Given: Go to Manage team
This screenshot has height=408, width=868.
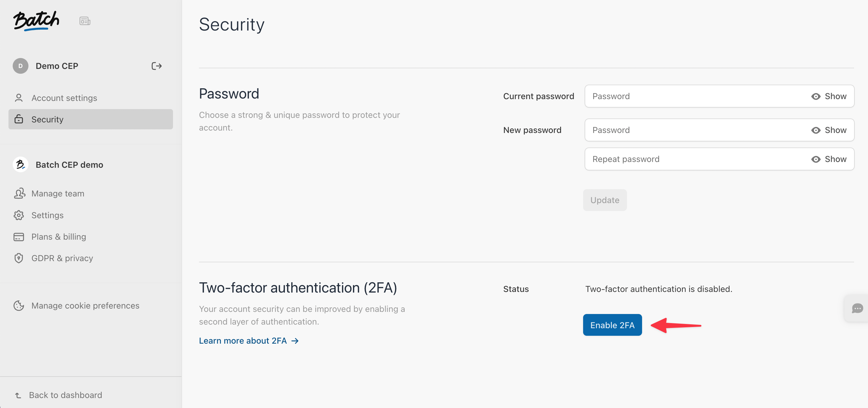Looking at the screenshot, I should (x=58, y=193).
